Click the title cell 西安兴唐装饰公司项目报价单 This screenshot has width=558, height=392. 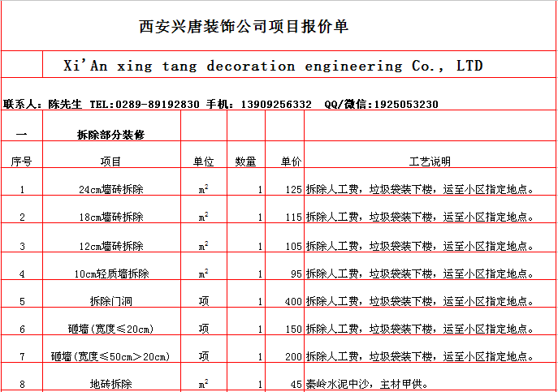[x=244, y=27]
